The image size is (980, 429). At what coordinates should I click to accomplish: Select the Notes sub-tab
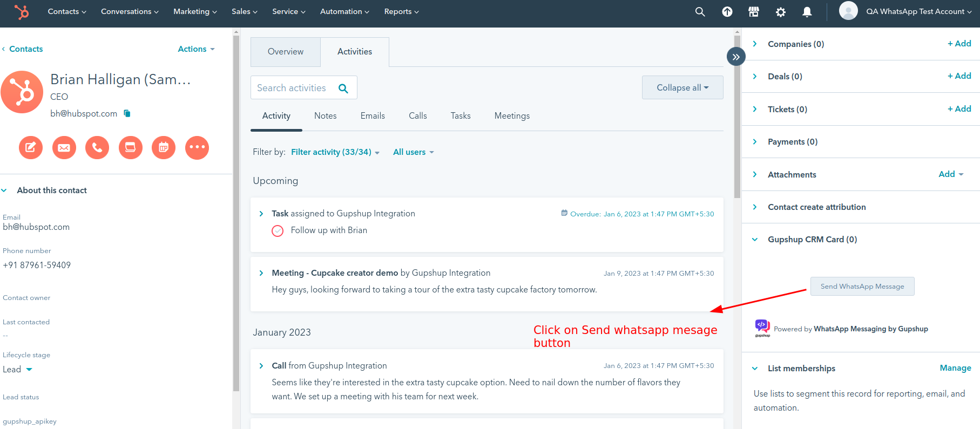click(x=326, y=116)
